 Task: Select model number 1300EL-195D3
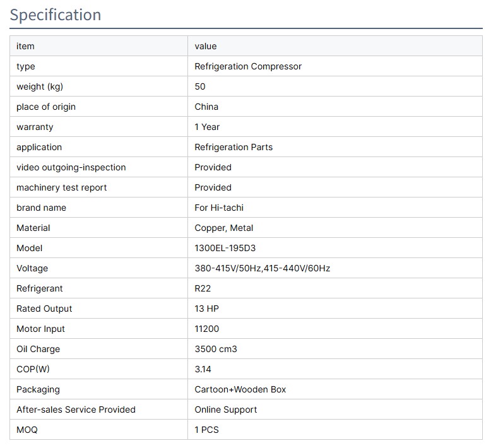[x=225, y=248]
